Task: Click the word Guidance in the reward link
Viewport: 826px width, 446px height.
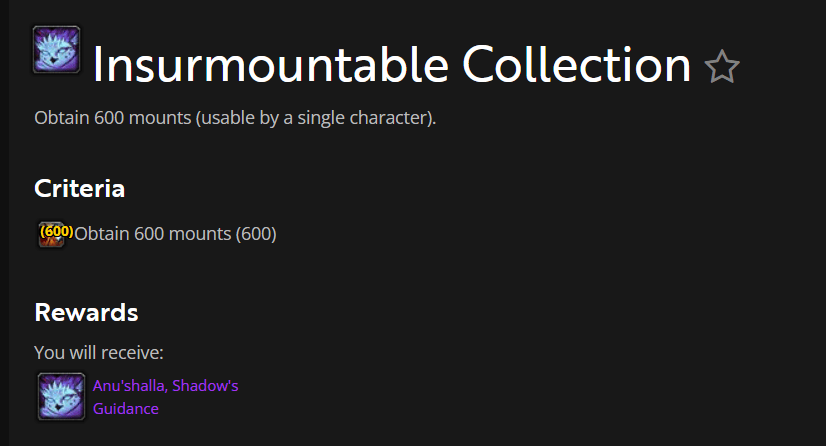Action: coord(126,408)
